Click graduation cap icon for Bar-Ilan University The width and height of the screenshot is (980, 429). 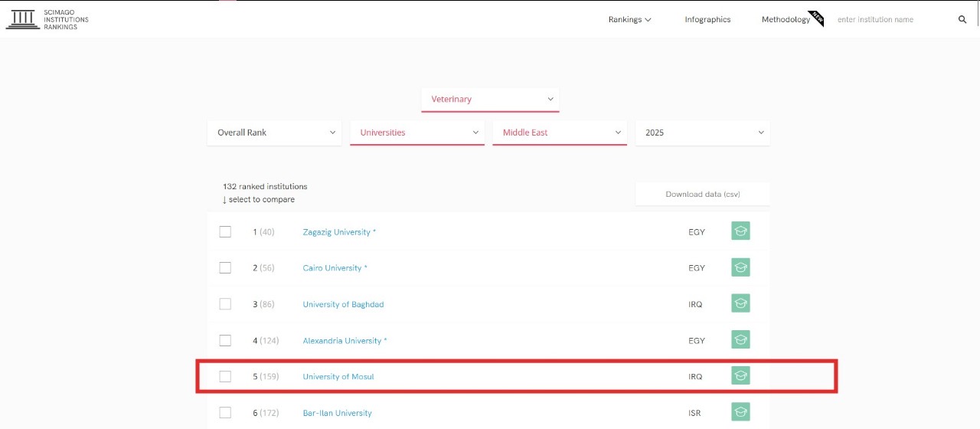pos(740,412)
